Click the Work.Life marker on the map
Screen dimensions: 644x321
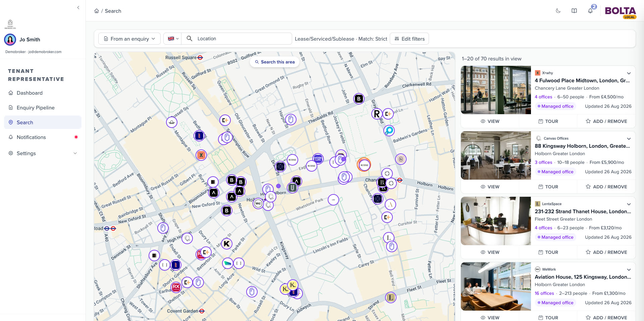[x=318, y=159]
